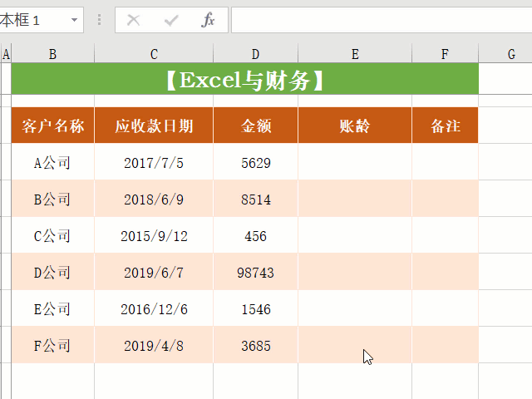
Task: Select amount cell 3685
Action: (x=255, y=345)
